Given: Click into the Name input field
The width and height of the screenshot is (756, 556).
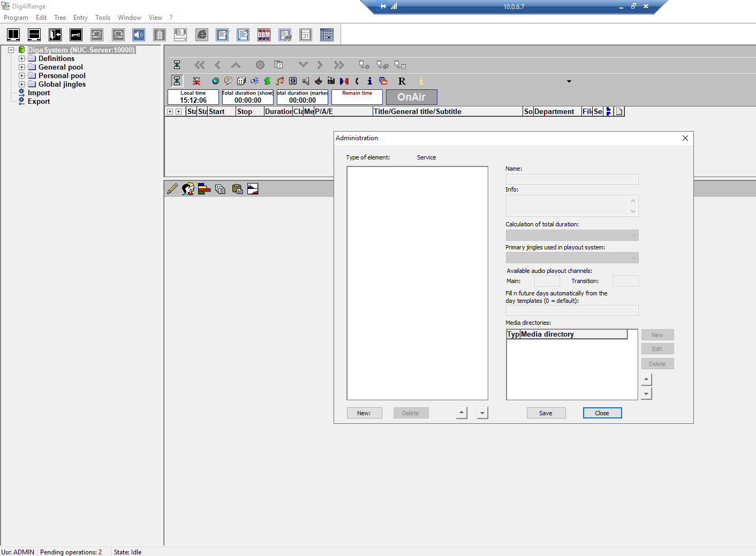Looking at the screenshot, I should (572, 179).
